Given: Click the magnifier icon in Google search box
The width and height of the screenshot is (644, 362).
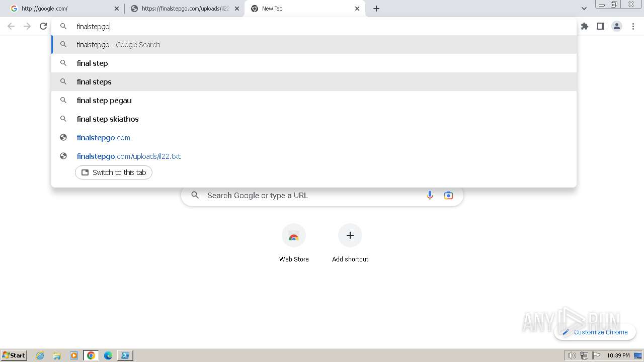Looking at the screenshot, I should tap(195, 195).
